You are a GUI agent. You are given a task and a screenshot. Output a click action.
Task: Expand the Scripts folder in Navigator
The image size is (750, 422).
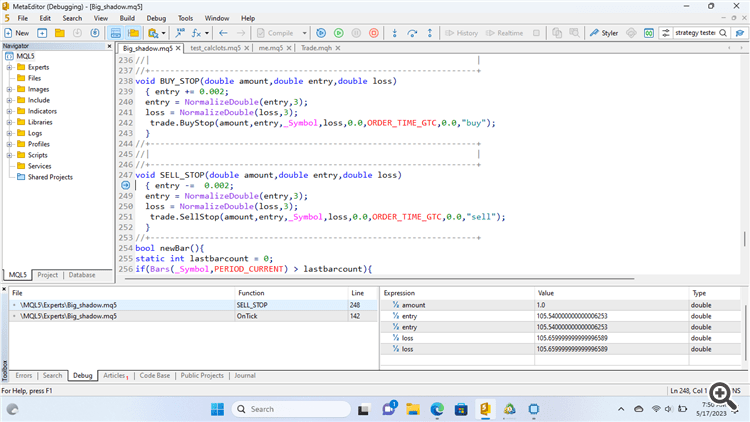[x=9, y=155]
